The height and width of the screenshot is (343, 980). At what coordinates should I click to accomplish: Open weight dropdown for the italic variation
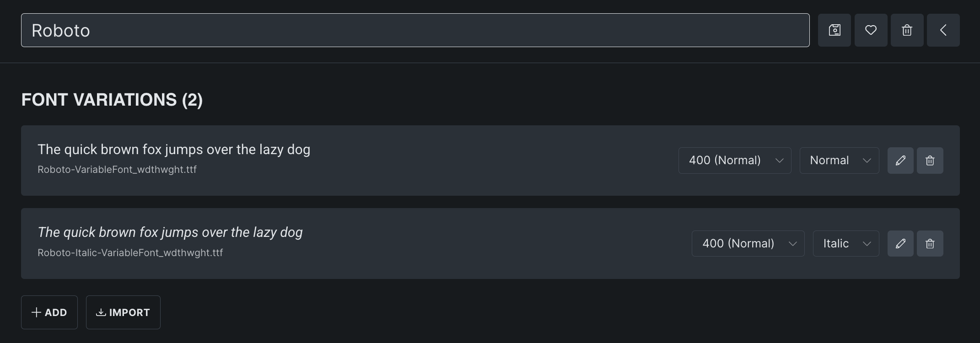point(748,244)
